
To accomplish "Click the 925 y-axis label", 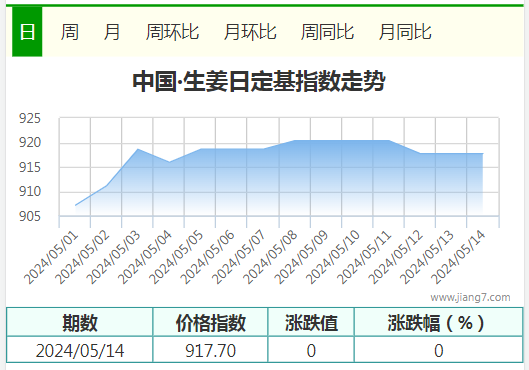I will click(x=30, y=118).
